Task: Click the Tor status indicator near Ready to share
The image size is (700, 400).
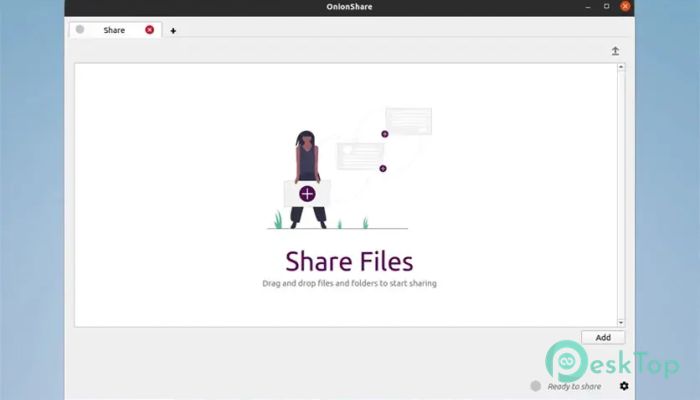Action: pos(536,386)
